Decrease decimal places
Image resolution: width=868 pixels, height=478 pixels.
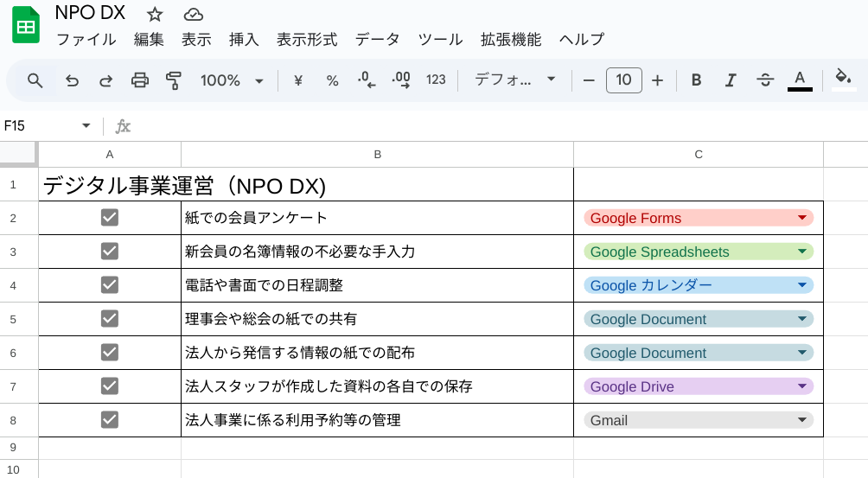[367, 80]
